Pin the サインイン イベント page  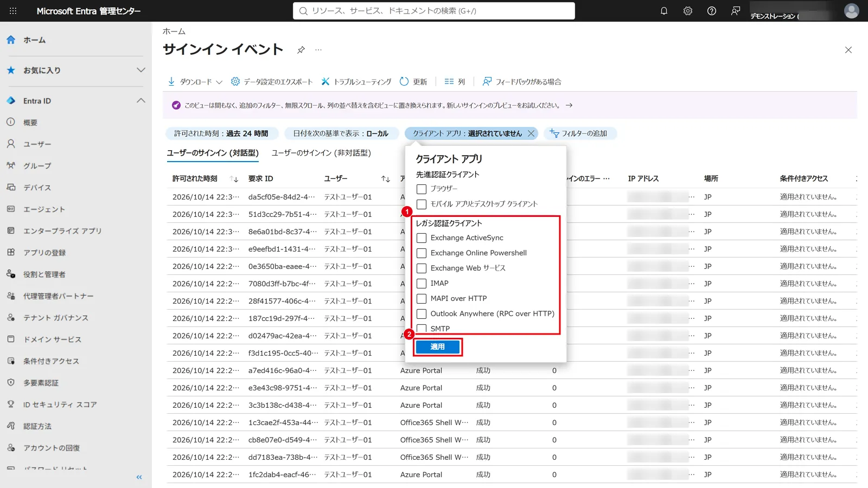[x=301, y=50]
